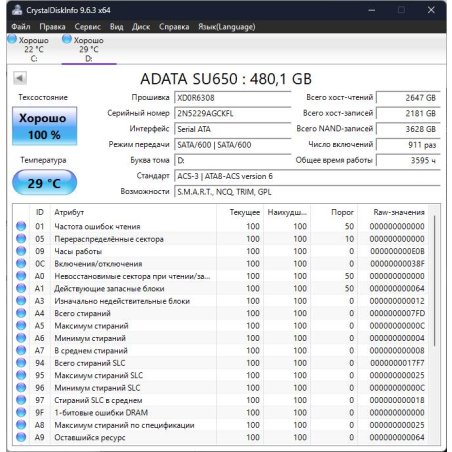
Task: Click the total host writes value 2181 GB
Action: pyautogui.click(x=408, y=113)
